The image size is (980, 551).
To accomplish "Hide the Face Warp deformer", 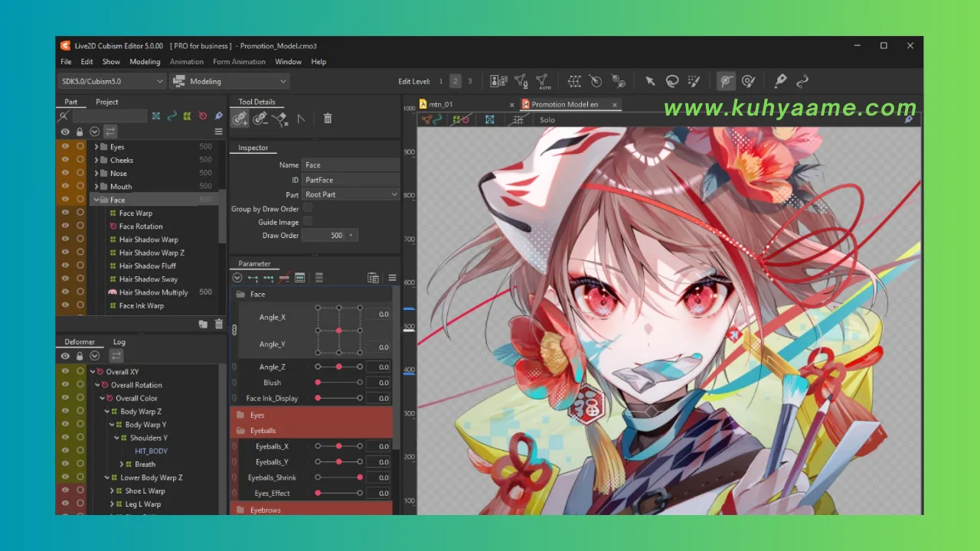I will click(x=65, y=213).
